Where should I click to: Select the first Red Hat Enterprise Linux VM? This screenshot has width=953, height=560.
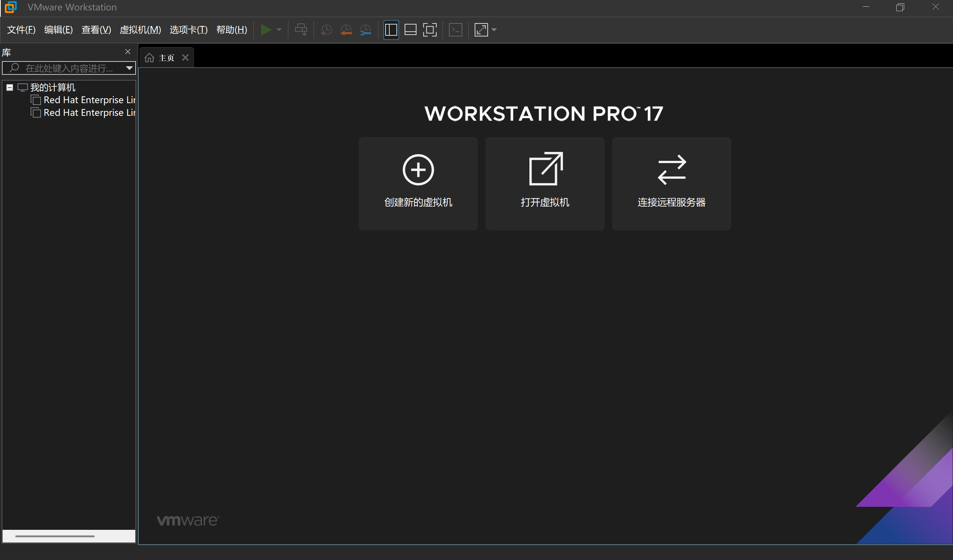click(x=89, y=100)
